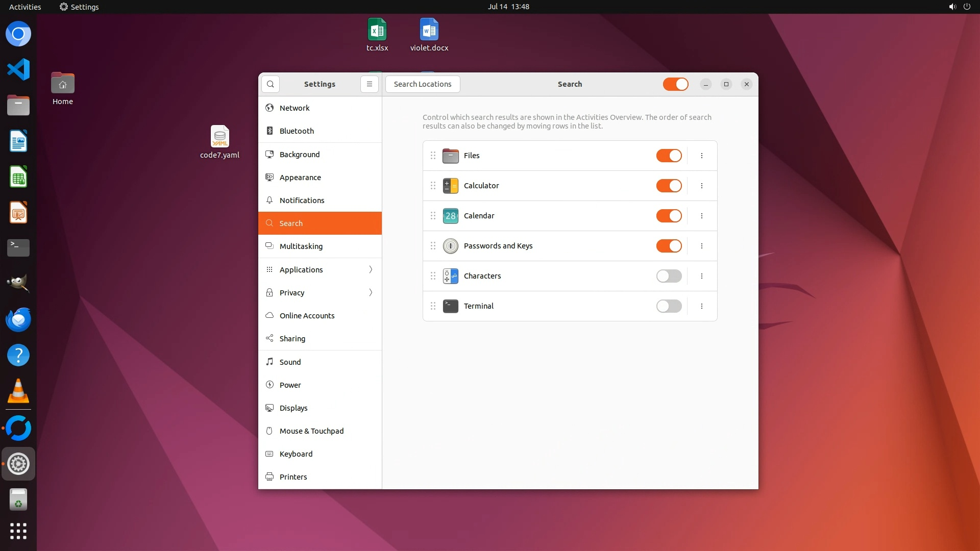980x551 pixels.
Task: Click the Passwords and Keys icon
Action: (450, 246)
